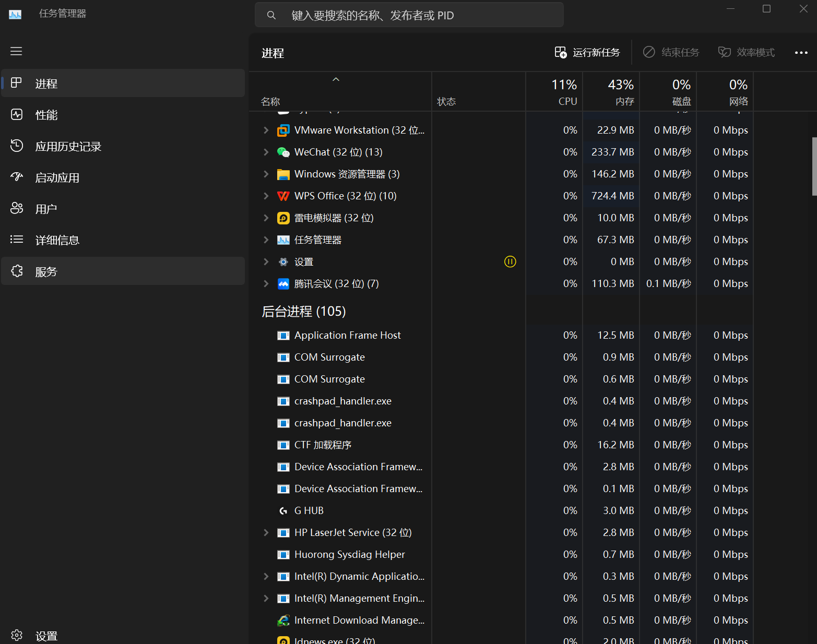Click the VMware Workstation process icon

[283, 130]
